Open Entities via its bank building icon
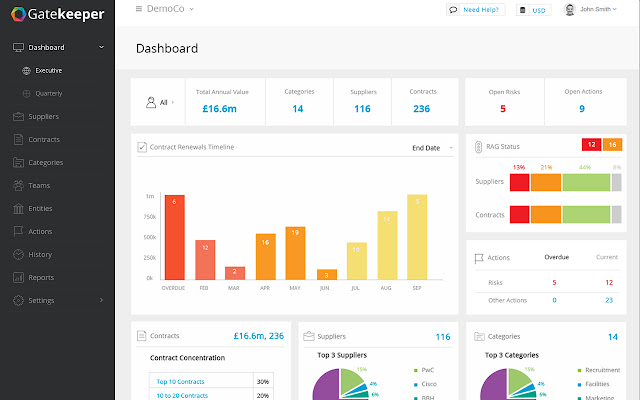 pos(18,209)
